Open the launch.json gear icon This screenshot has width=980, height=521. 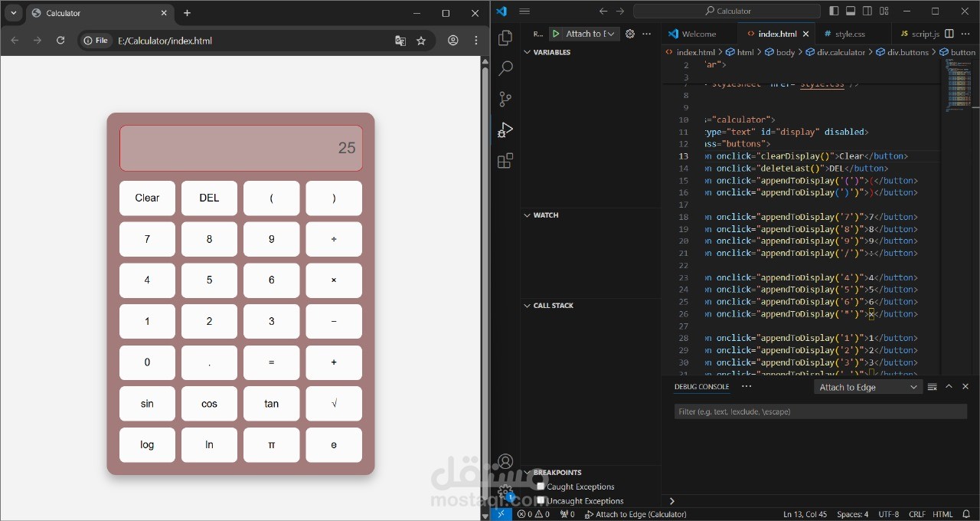pyautogui.click(x=630, y=34)
